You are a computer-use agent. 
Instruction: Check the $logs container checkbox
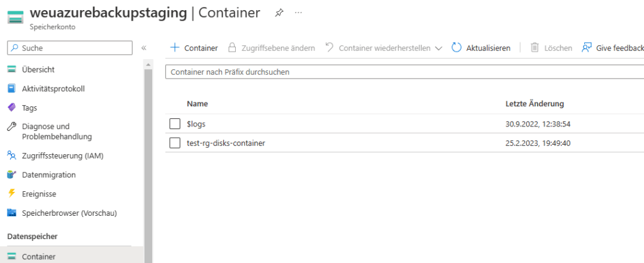click(175, 124)
